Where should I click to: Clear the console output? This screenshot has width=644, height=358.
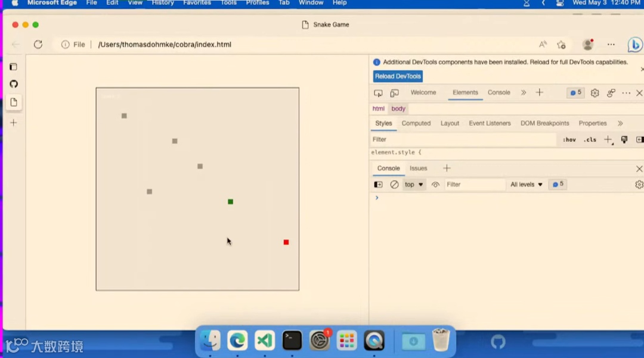pos(394,185)
